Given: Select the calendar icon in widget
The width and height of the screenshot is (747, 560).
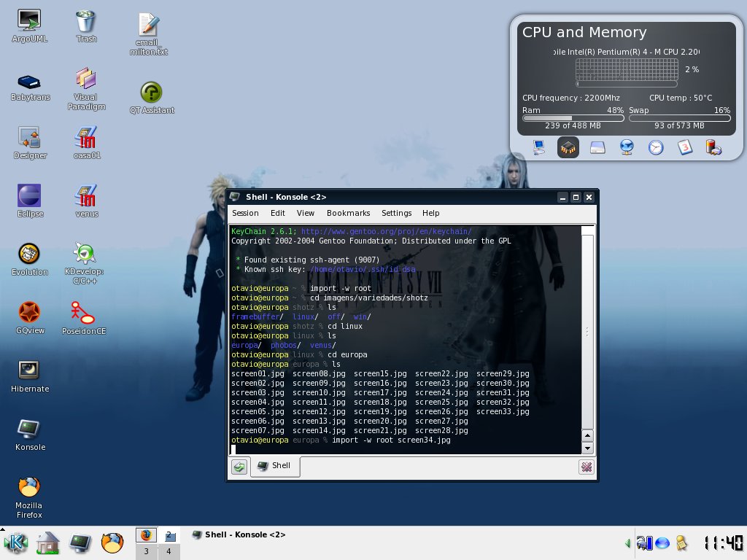Looking at the screenshot, I should (x=684, y=147).
